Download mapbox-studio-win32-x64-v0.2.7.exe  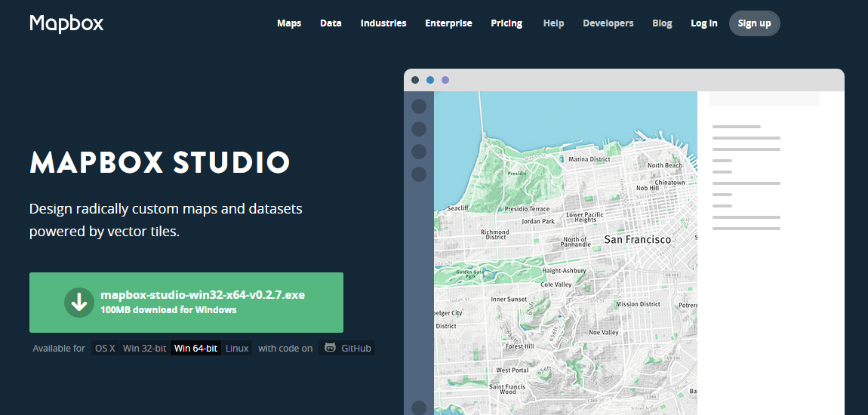186,302
